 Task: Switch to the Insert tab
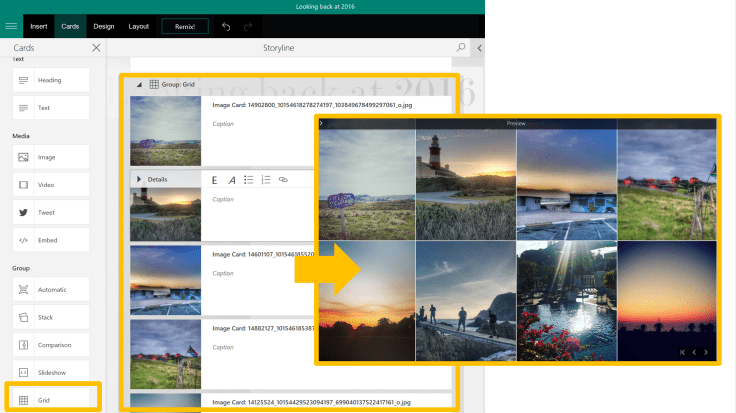(38, 26)
